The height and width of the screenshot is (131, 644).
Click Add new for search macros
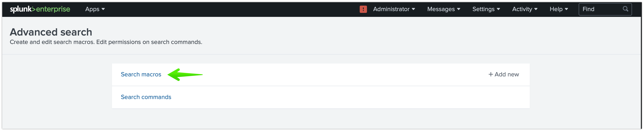[x=504, y=75]
